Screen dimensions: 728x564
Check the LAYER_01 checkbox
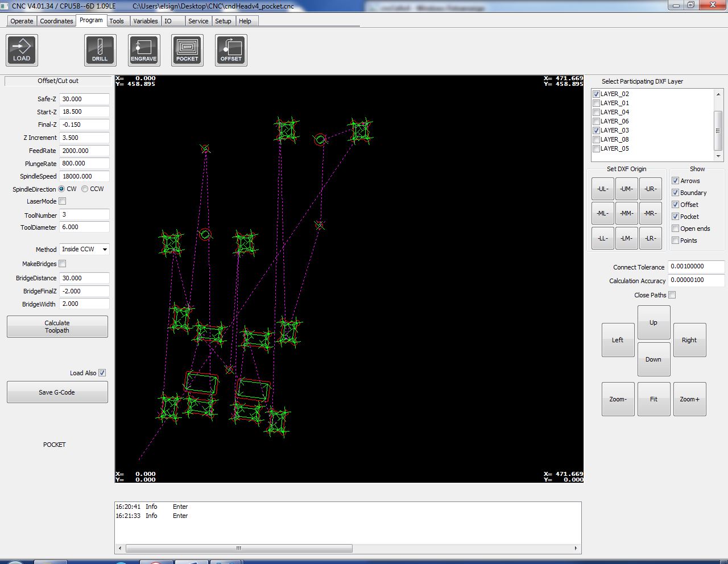pyautogui.click(x=596, y=103)
